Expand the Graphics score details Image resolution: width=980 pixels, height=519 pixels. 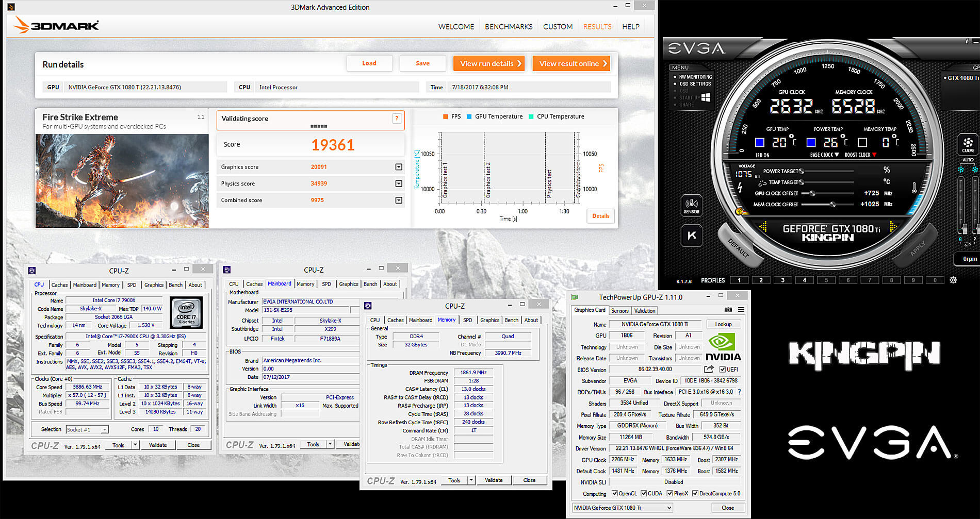(398, 167)
